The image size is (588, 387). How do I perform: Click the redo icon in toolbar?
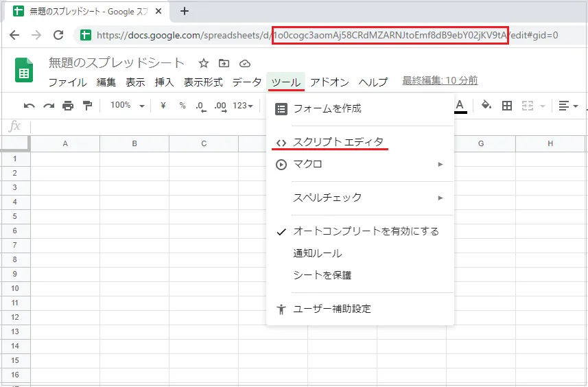tap(49, 106)
